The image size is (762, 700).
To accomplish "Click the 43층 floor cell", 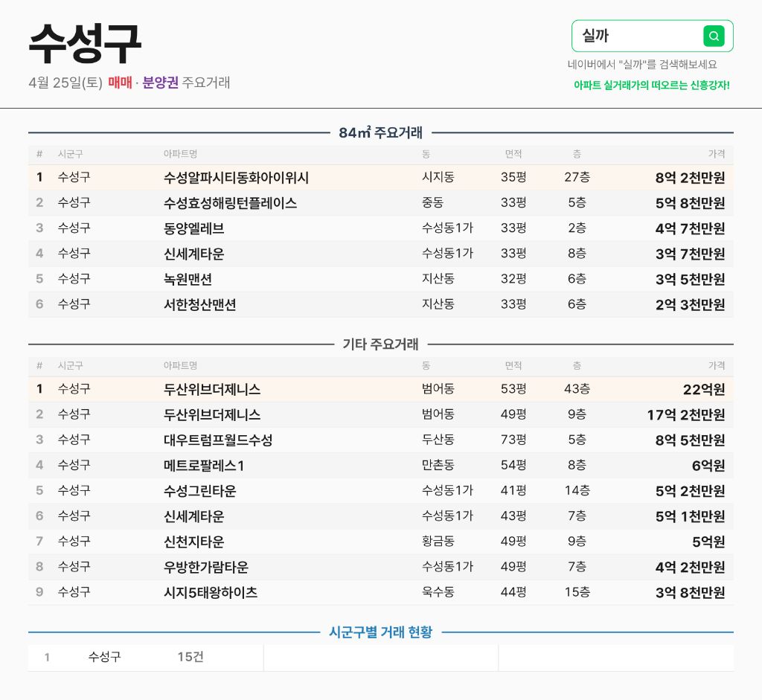I will click(x=577, y=388).
